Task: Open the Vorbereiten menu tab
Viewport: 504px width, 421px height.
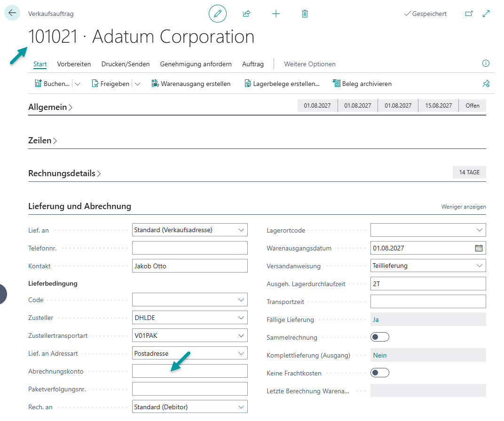Action: (x=74, y=64)
